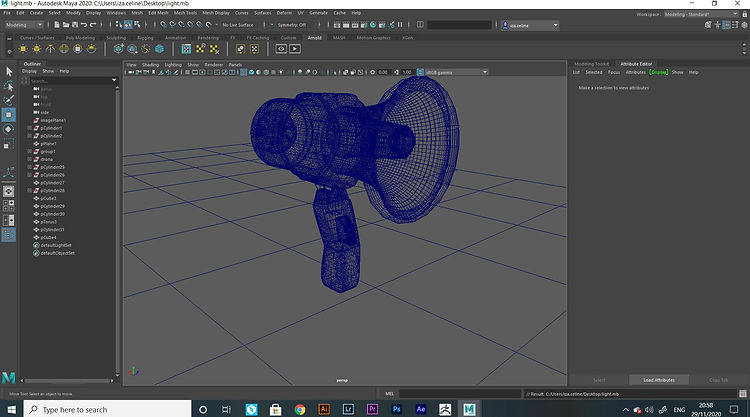750x417 pixels.
Task: Toggle snap to points magnet
Action: point(181,24)
